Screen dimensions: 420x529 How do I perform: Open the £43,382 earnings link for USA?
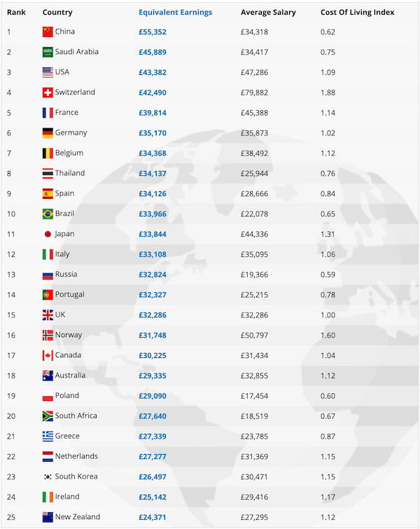click(153, 73)
